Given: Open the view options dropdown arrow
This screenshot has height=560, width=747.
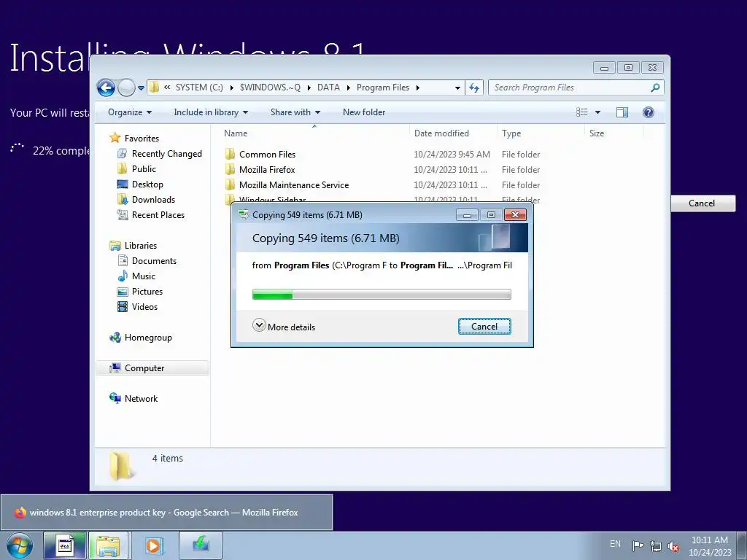Looking at the screenshot, I should [x=597, y=112].
